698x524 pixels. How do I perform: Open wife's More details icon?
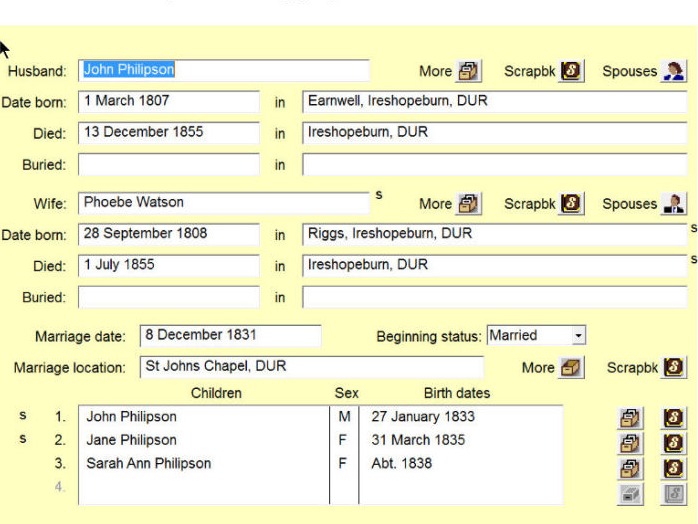click(x=468, y=204)
